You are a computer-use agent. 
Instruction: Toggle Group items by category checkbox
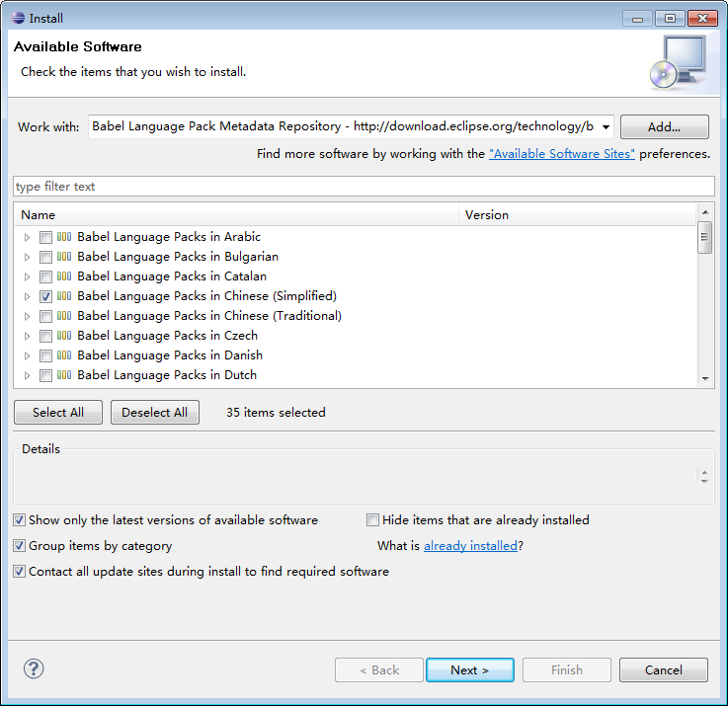coord(20,546)
